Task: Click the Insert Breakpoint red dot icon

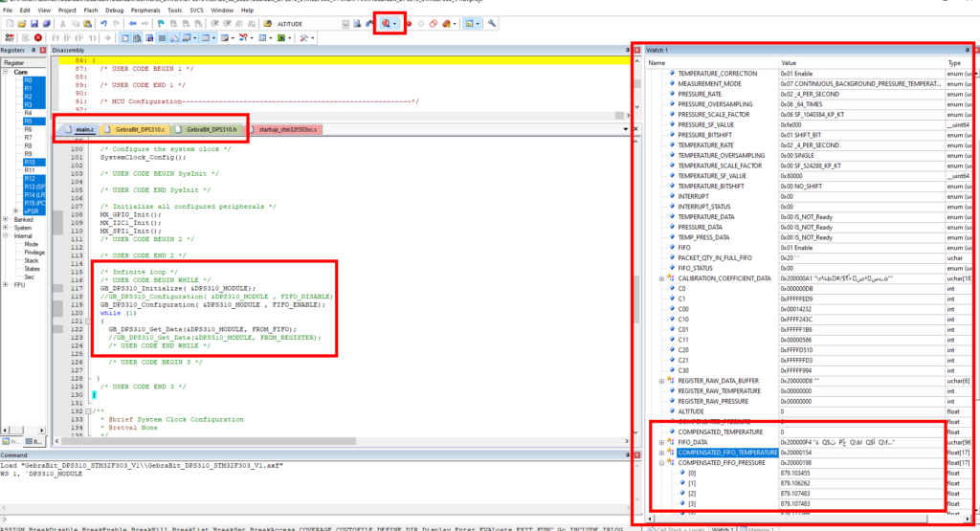Action: [x=409, y=24]
